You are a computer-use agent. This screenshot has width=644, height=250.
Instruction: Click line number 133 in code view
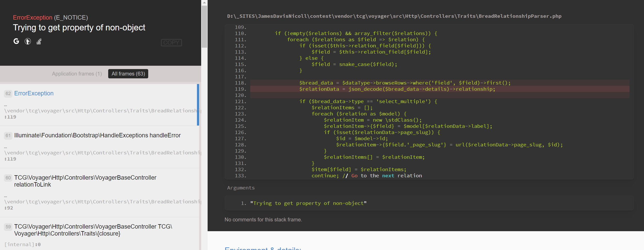240,175
